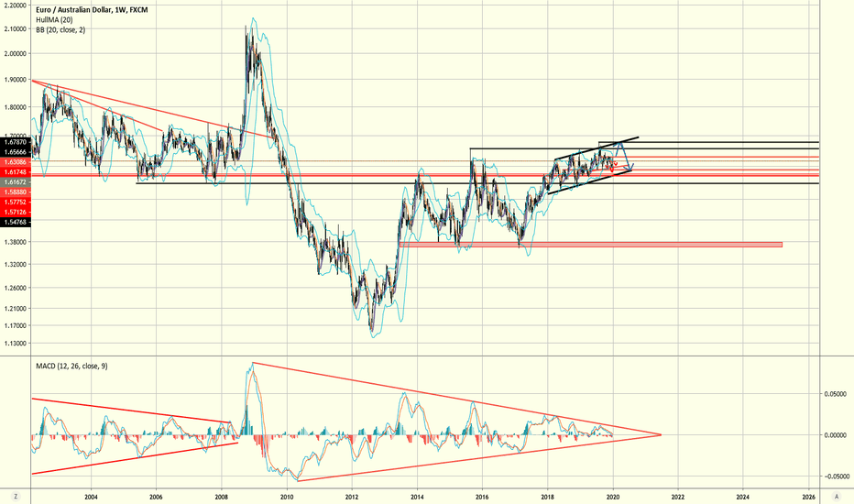Select the 1.54768 black price label

pyautogui.click(x=17, y=223)
